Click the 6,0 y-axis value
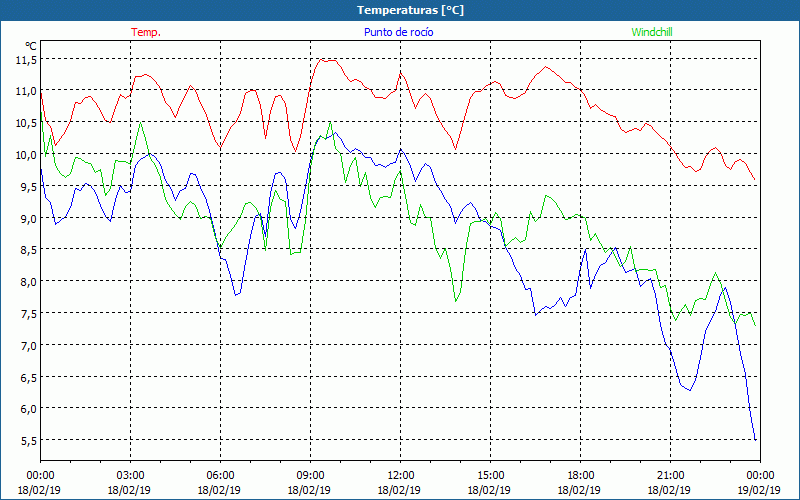 [29, 409]
